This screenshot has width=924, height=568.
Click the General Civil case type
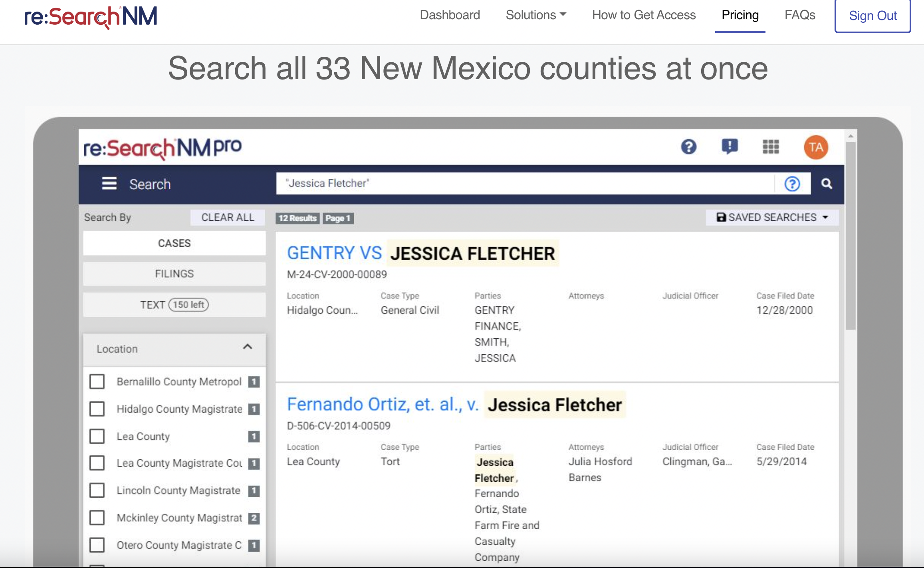[x=410, y=310]
